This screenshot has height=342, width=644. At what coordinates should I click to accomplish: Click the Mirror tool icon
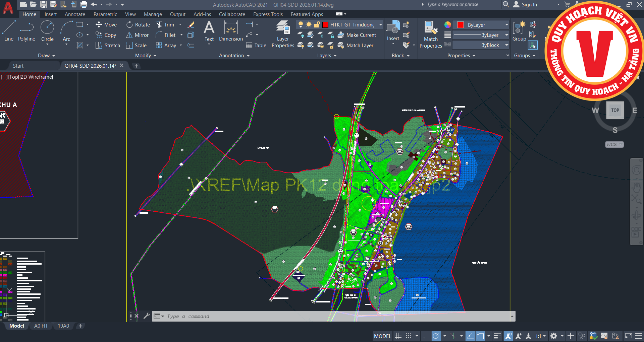click(129, 35)
